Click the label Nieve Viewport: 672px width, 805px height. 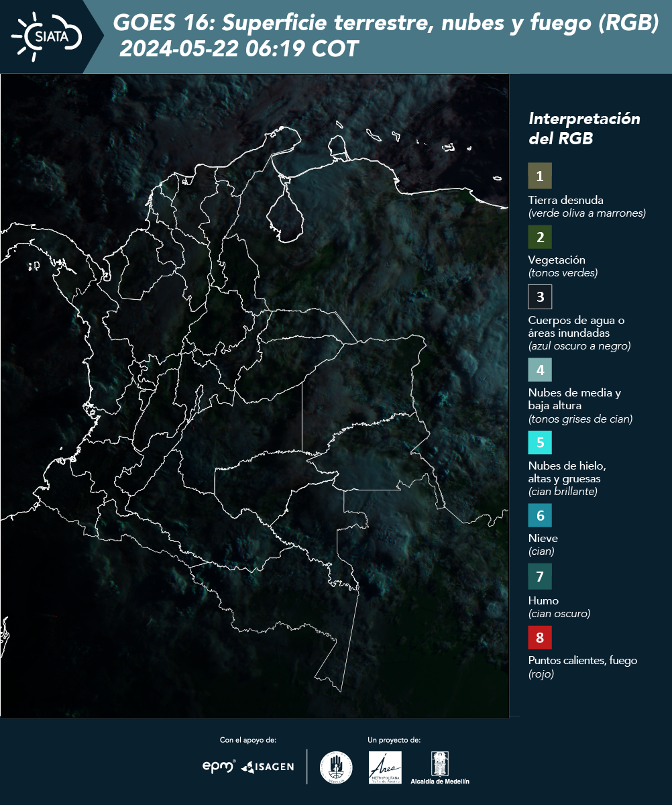543,538
